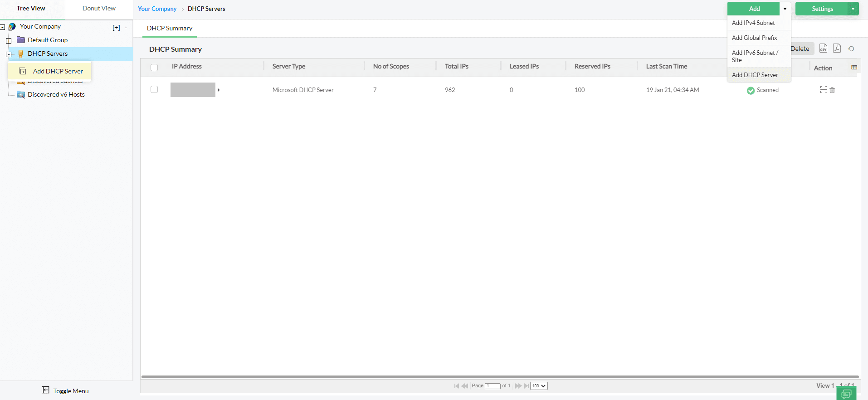Click the green Scanned status checkmark

pyautogui.click(x=751, y=90)
